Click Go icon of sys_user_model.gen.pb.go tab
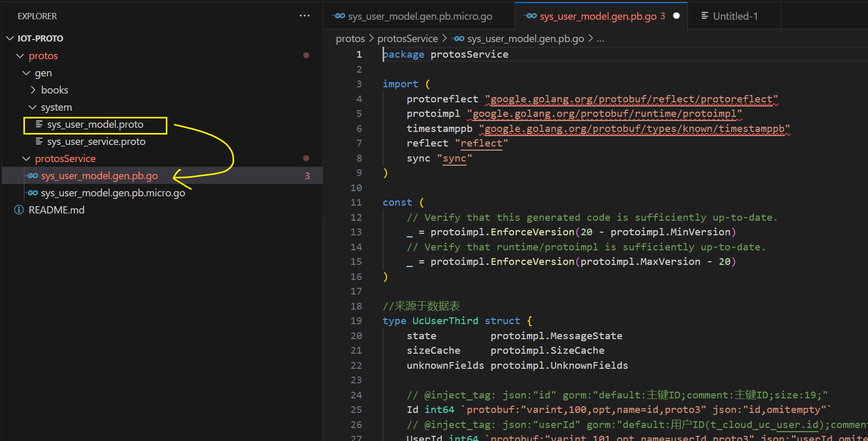Image resolution: width=868 pixels, height=441 pixels. pyautogui.click(x=531, y=16)
